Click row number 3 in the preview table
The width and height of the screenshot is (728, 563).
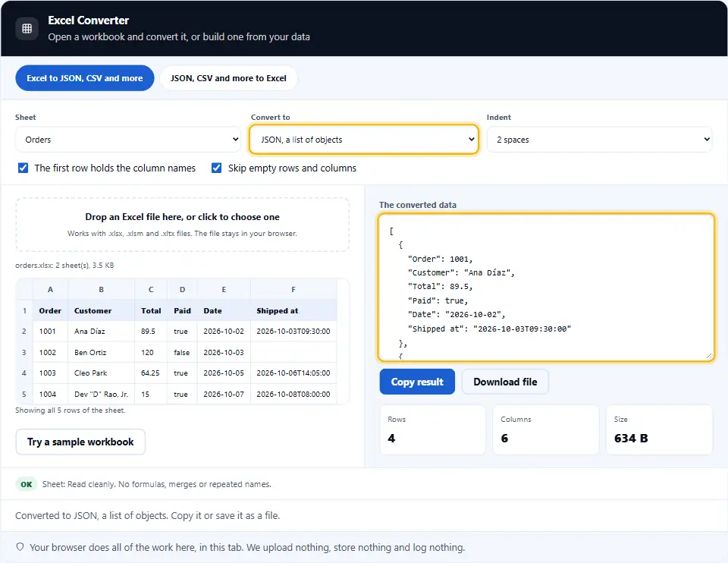click(24, 353)
